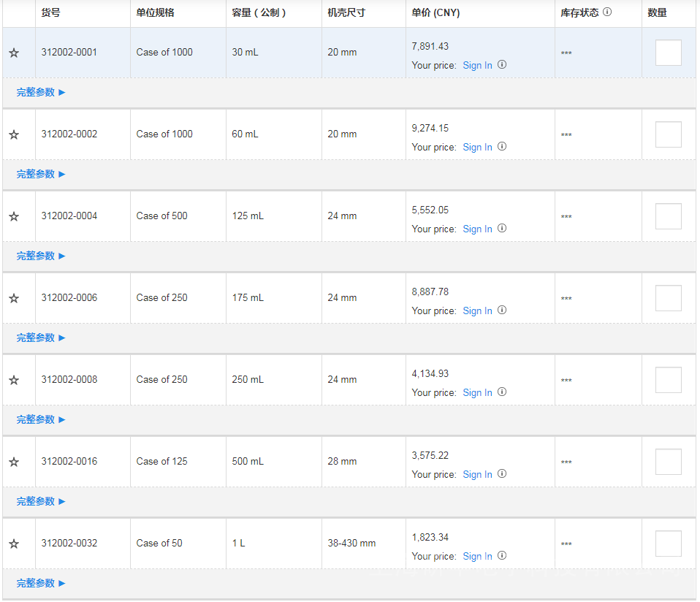
Task: Expand 完整参数 under item 312002-0001
Action: coord(41,92)
